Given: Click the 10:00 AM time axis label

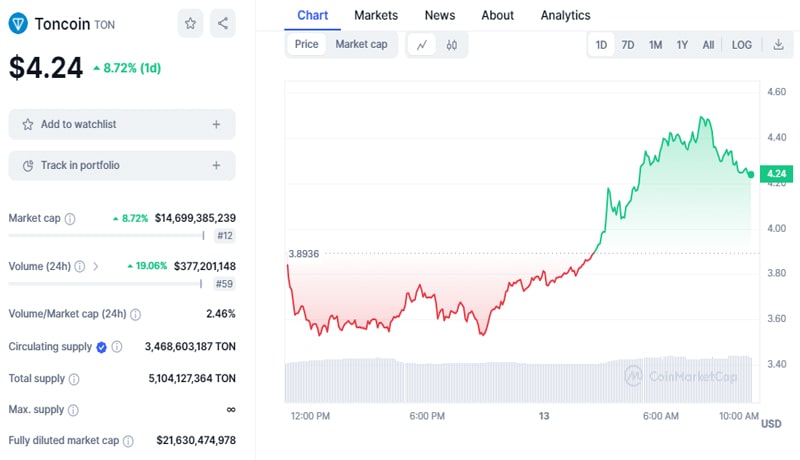Looking at the screenshot, I should [739, 416].
